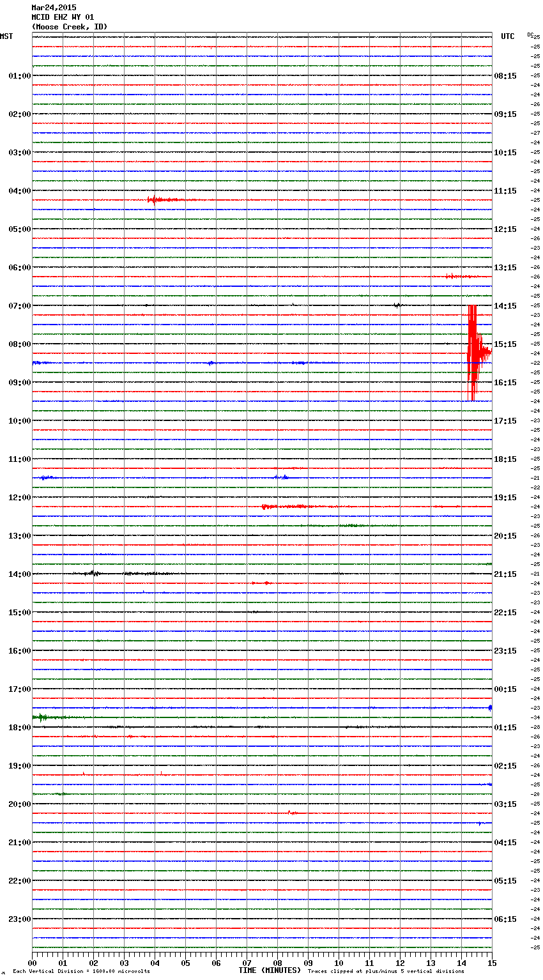Click the MCID EHZ WY 01 station code

(63, 17)
